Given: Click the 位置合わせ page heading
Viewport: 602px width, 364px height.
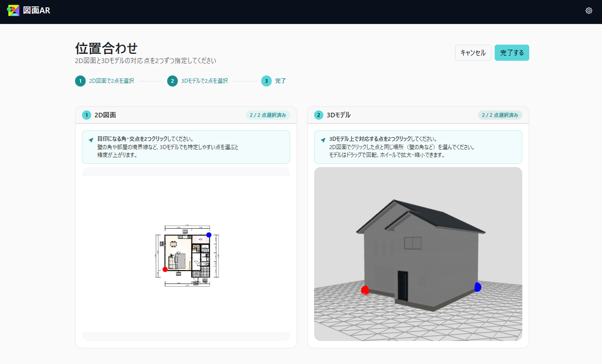Looking at the screenshot, I should [106, 48].
